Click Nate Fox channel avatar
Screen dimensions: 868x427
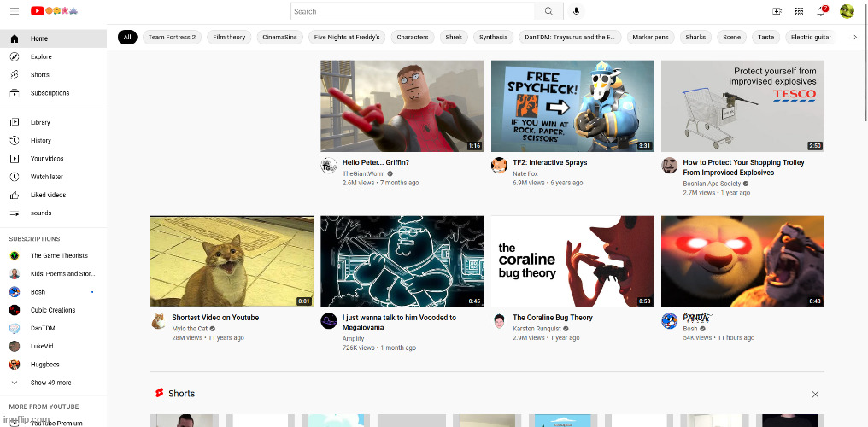pyautogui.click(x=499, y=166)
